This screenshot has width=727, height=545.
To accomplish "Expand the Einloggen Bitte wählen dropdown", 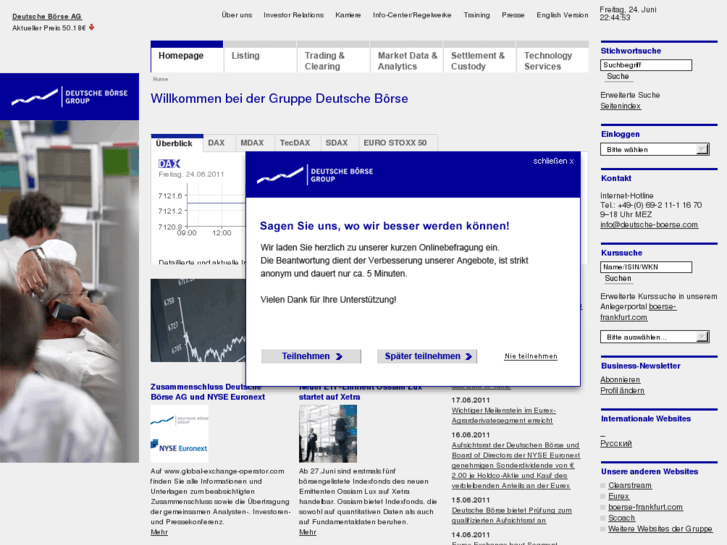I will (655, 149).
